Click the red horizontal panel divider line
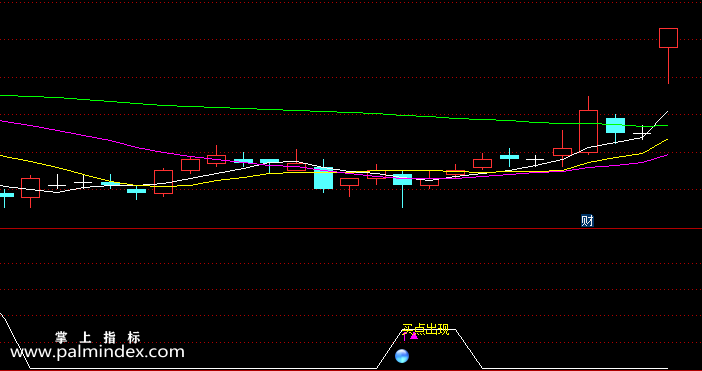Viewport: 702px width, 371px height. point(351,229)
